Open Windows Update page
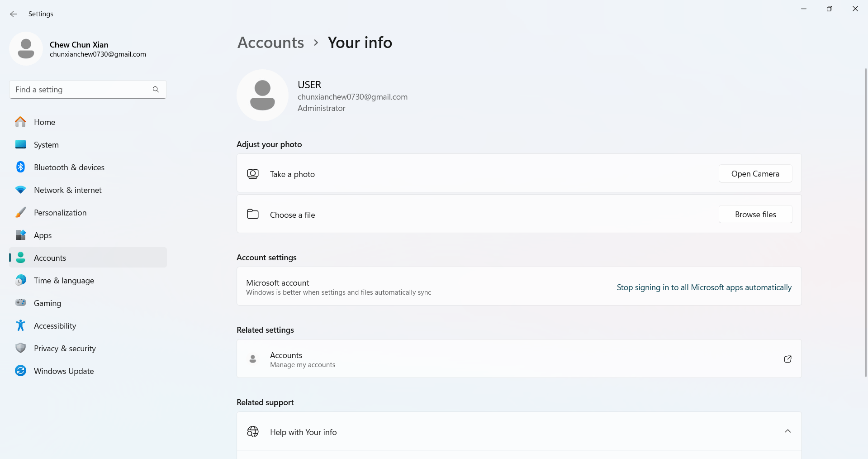 coord(88,371)
